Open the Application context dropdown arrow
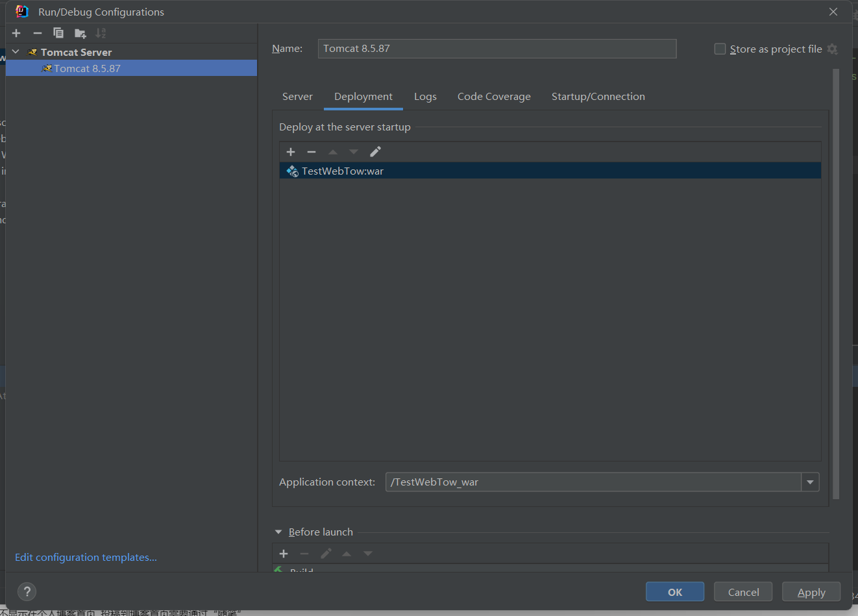The height and width of the screenshot is (616, 858). (x=810, y=482)
